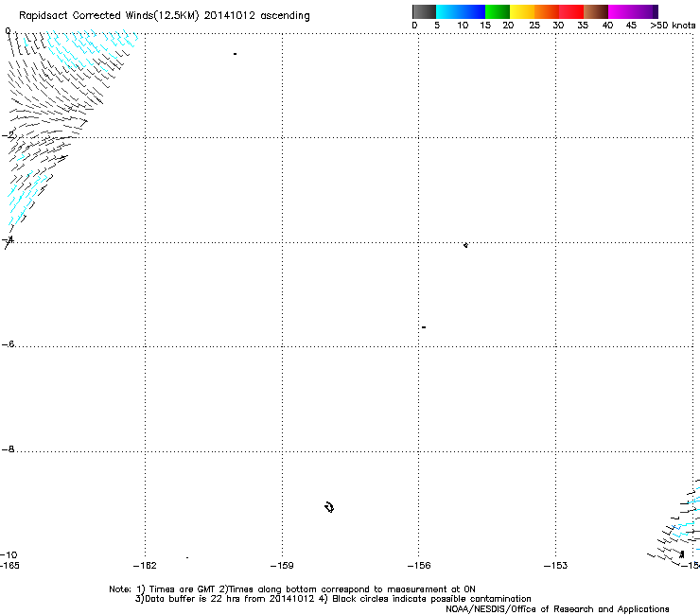Click the legend tick label '40'

[x=607, y=26]
